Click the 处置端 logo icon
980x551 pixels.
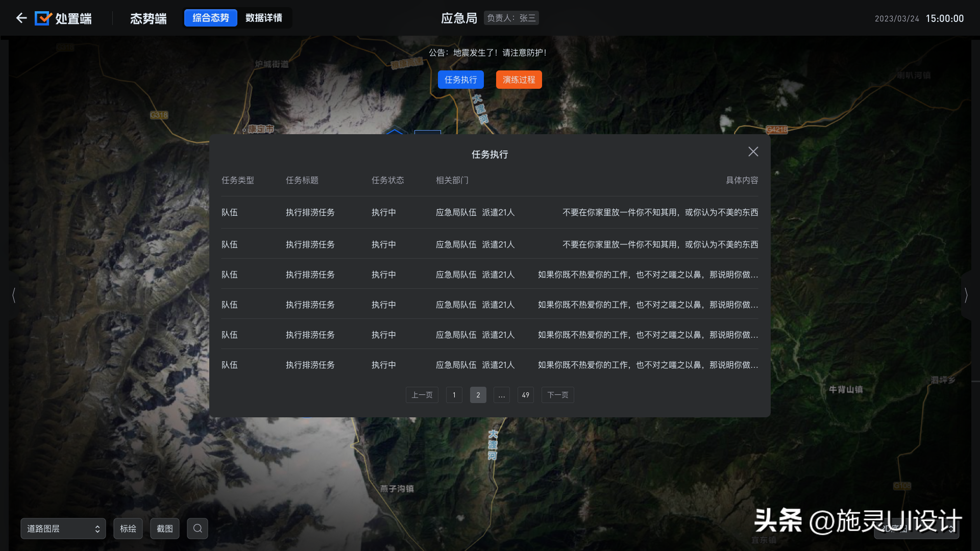tap(43, 18)
